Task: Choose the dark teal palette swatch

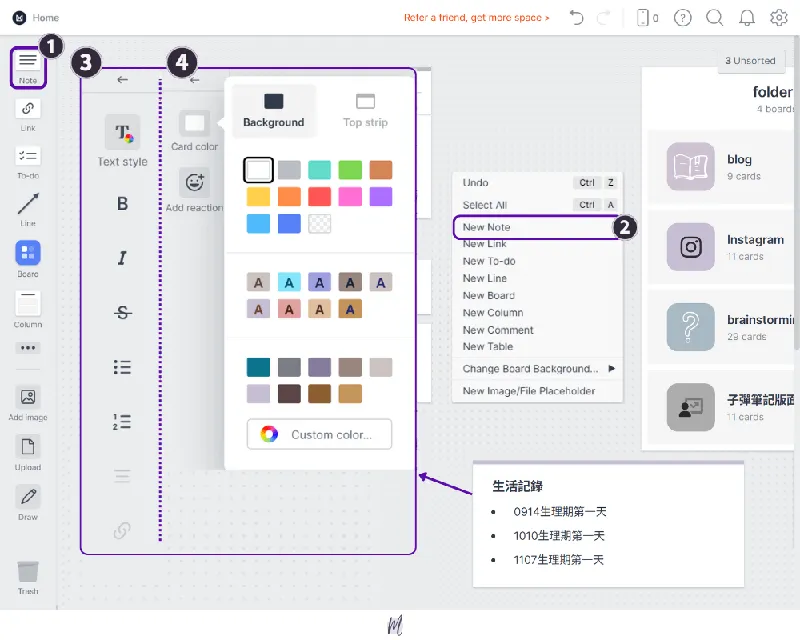Action: coord(259,367)
